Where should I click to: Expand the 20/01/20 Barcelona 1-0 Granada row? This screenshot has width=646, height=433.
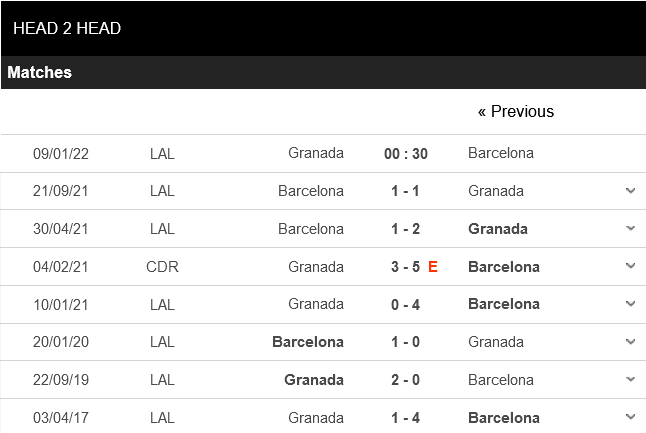pos(630,342)
